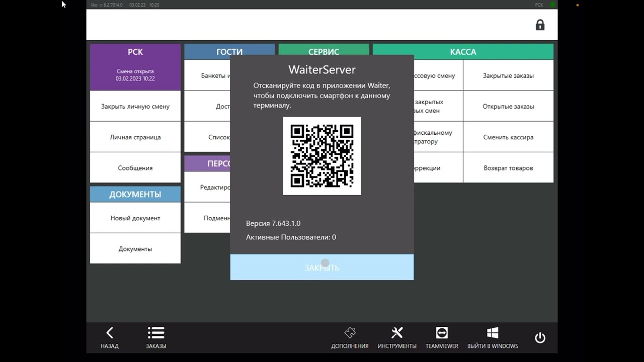Click the partially hidden ПЕРСОНАЛ header
The image size is (644, 362).
(x=207, y=163)
